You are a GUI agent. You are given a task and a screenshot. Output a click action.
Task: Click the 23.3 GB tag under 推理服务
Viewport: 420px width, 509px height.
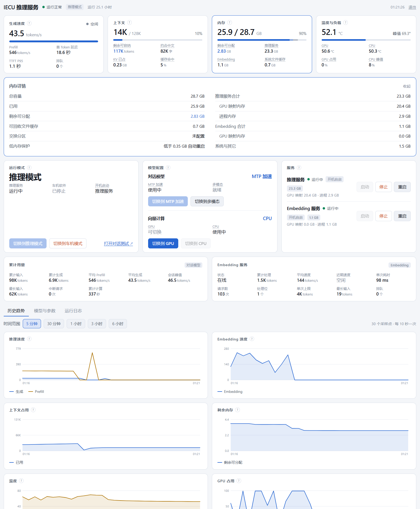pos(295,188)
